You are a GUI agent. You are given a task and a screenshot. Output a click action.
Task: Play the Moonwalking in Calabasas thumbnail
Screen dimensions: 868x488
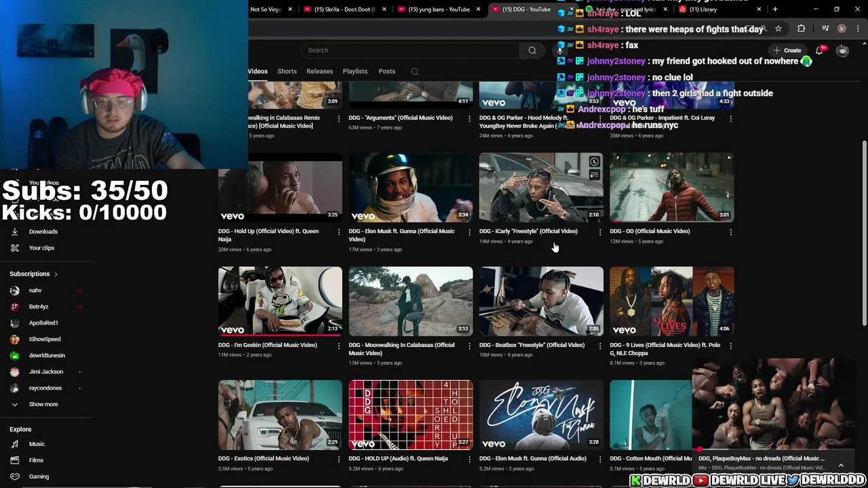click(411, 302)
